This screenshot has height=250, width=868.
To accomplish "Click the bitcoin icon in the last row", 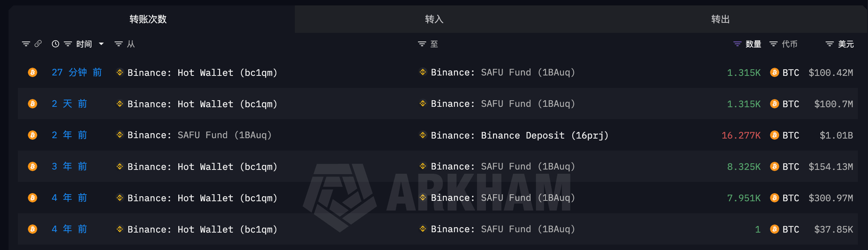I will coord(33,229).
